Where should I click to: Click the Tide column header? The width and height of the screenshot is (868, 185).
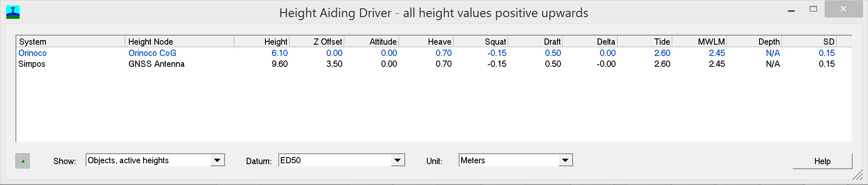(645, 42)
